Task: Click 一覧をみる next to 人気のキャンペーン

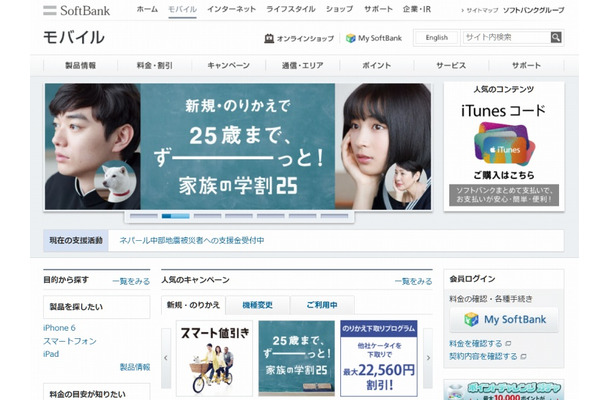Action: point(414,281)
